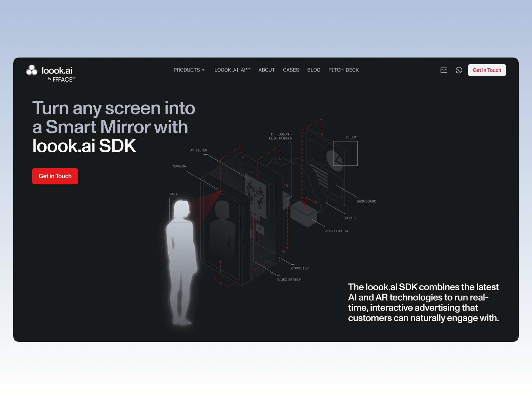Click the SDK description paragraph
This screenshot has height=399, width=532.
click(423, 303)
